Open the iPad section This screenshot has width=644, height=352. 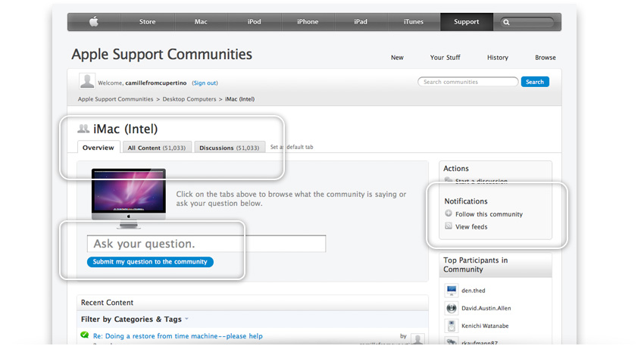click(361, 22)
